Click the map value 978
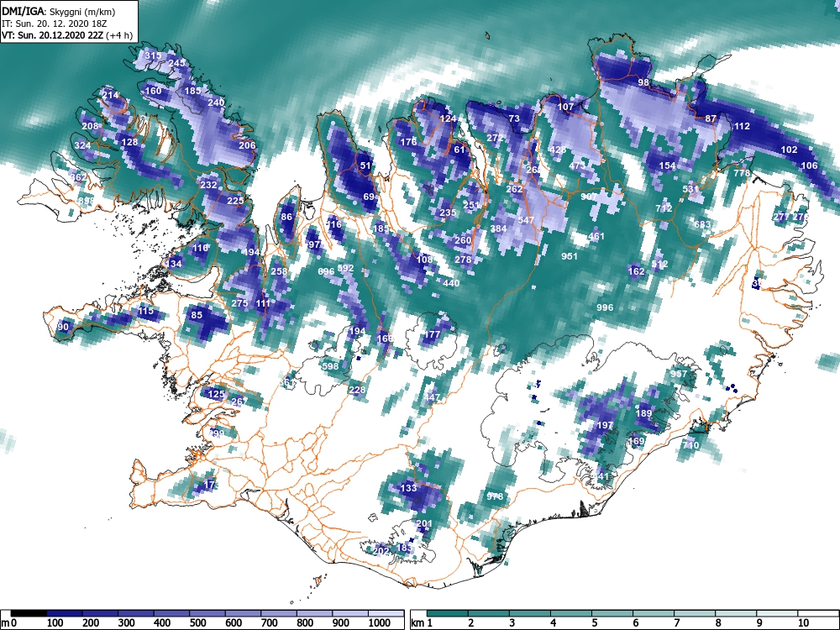 tap(495, 496)
